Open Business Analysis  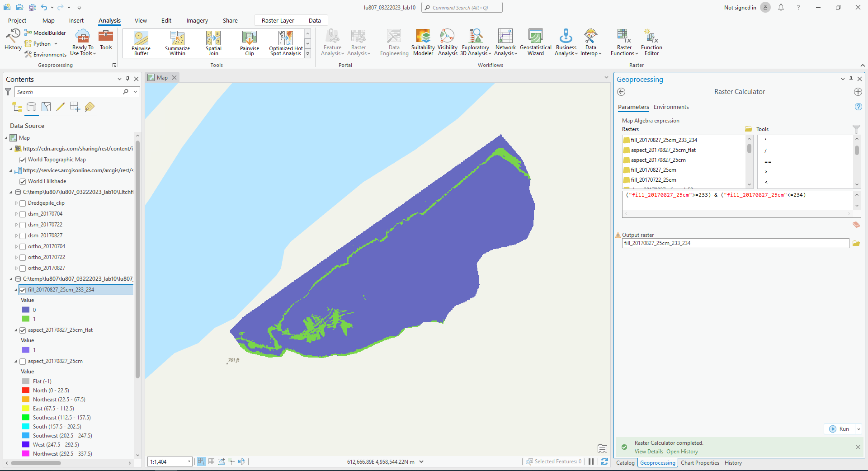click(x=566, y=42)
